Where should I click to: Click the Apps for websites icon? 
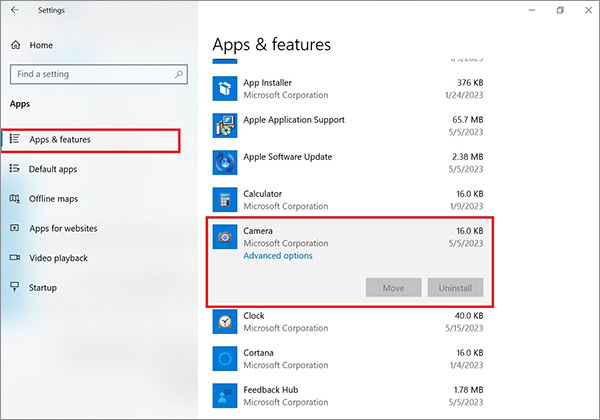pyautogui.click(x=15, y=228)
